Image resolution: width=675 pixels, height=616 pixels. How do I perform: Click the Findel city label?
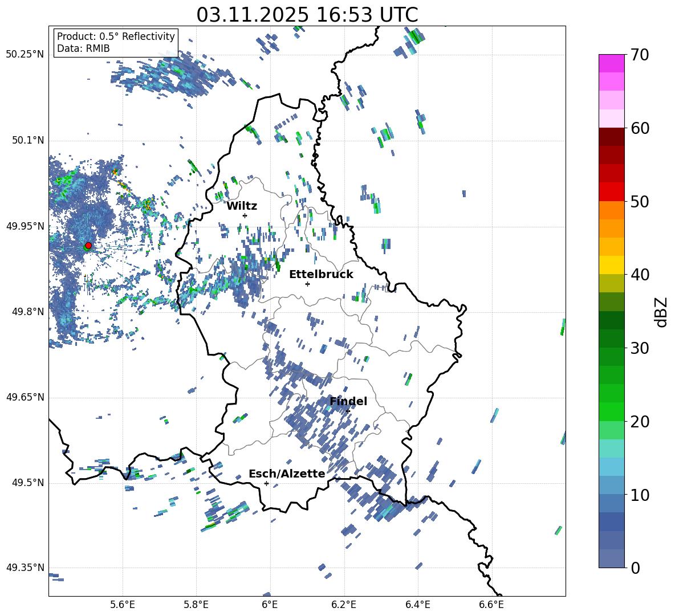348,401
